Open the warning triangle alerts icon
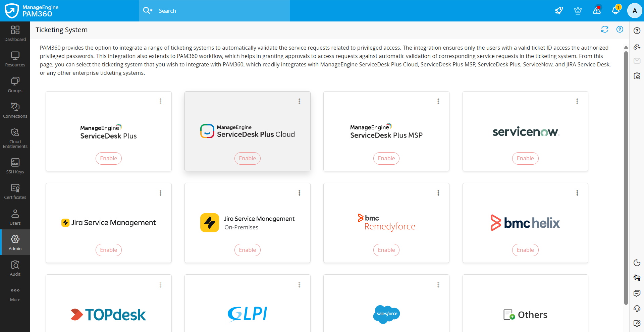The height and width of the screenshot is (332, 644). pos(597,10)
